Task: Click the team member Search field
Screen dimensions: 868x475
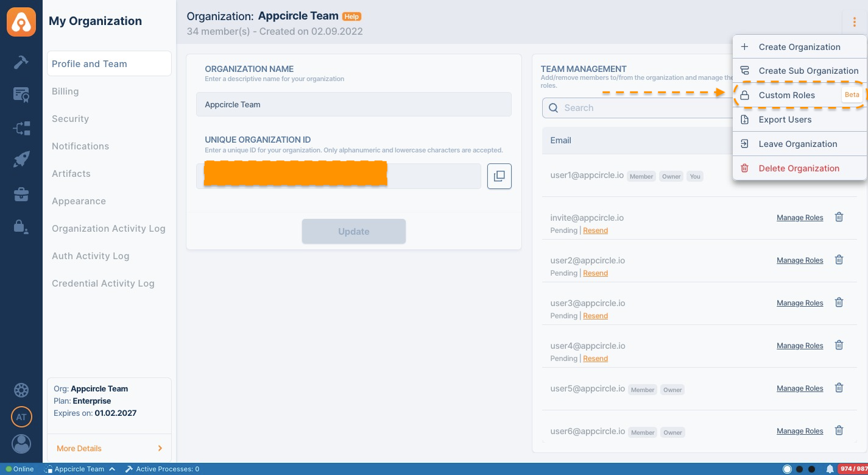Action: tap(637, 108)
